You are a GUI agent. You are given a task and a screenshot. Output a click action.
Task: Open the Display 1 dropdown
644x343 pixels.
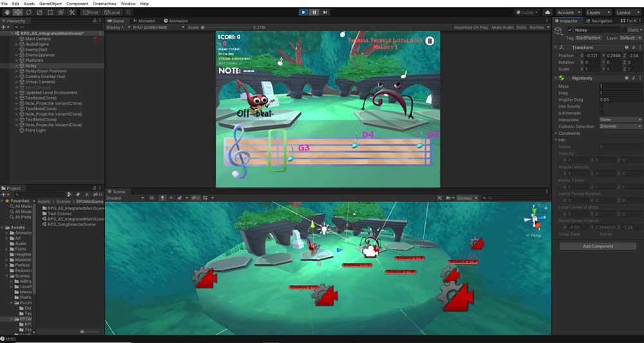(x=118, y=27)
